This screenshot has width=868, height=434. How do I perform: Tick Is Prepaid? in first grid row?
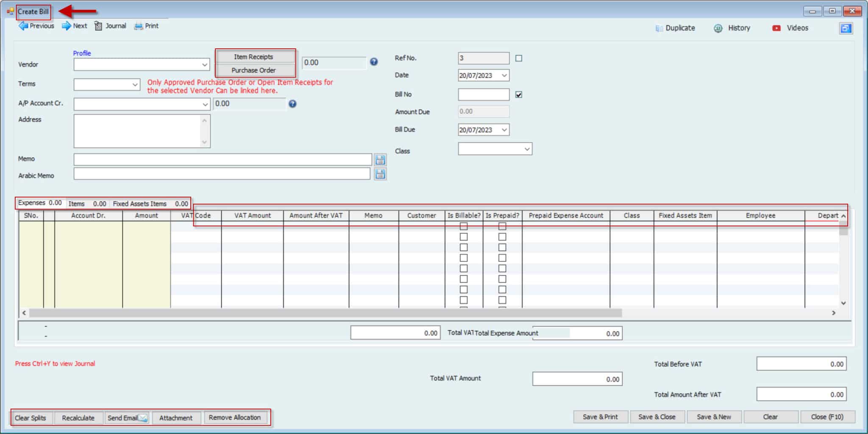click(502, 226)
